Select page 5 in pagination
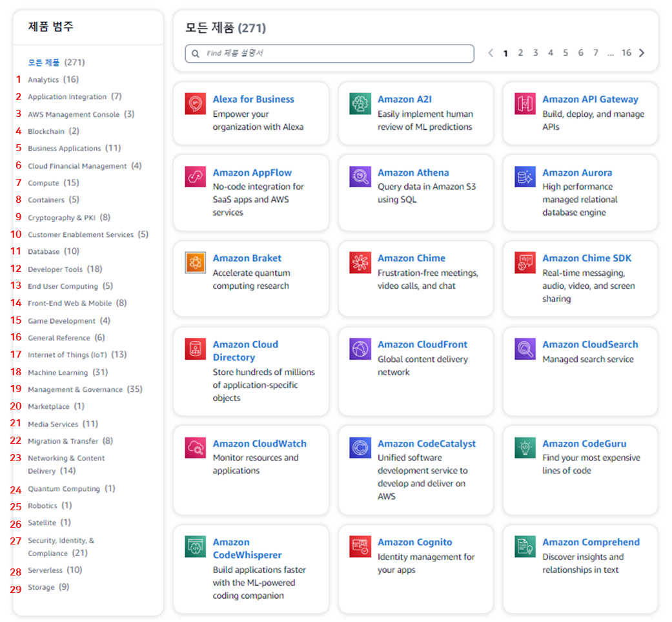The image size is (672, 622). pyautogui.click(x=565, y=53)
